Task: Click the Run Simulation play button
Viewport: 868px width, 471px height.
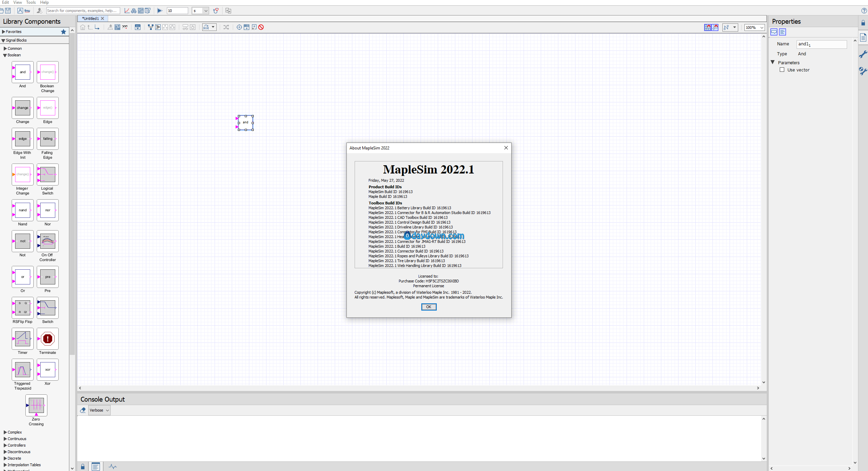Action: click(x=160, y=11)
